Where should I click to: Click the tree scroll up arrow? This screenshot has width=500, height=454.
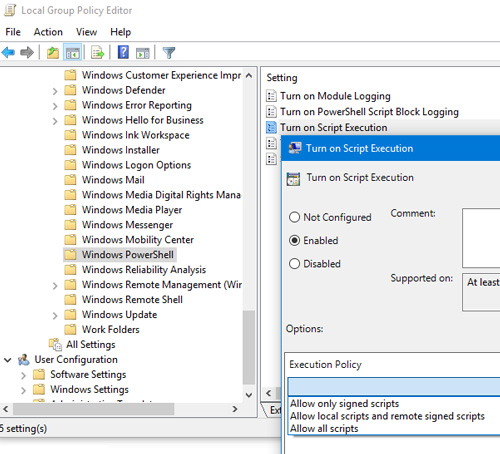point(249,75)
